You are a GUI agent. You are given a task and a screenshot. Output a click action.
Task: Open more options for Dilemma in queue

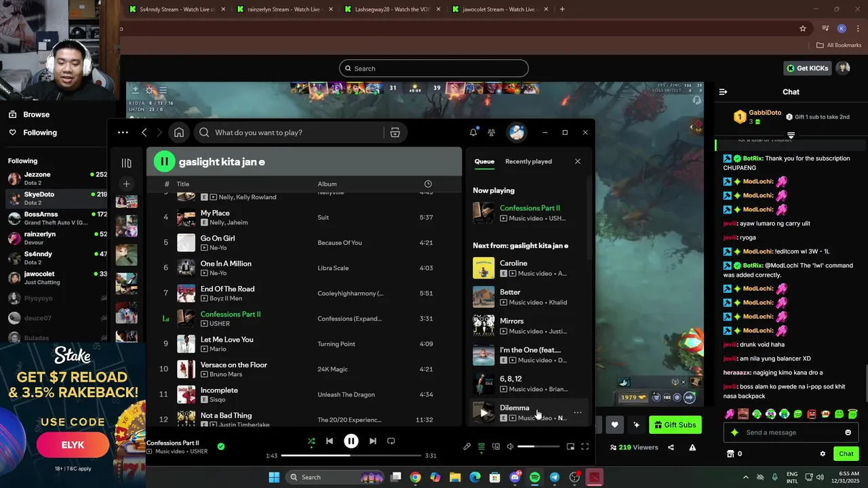[578, 412]
